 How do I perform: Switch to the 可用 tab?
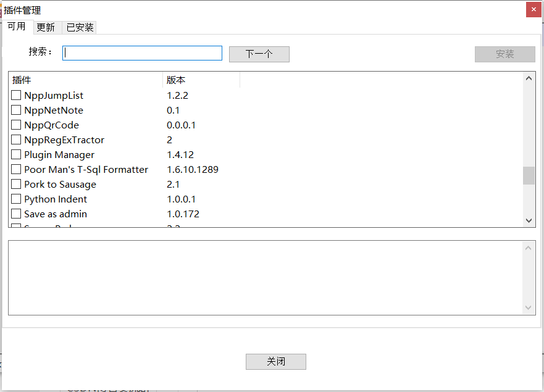(17, 27)
